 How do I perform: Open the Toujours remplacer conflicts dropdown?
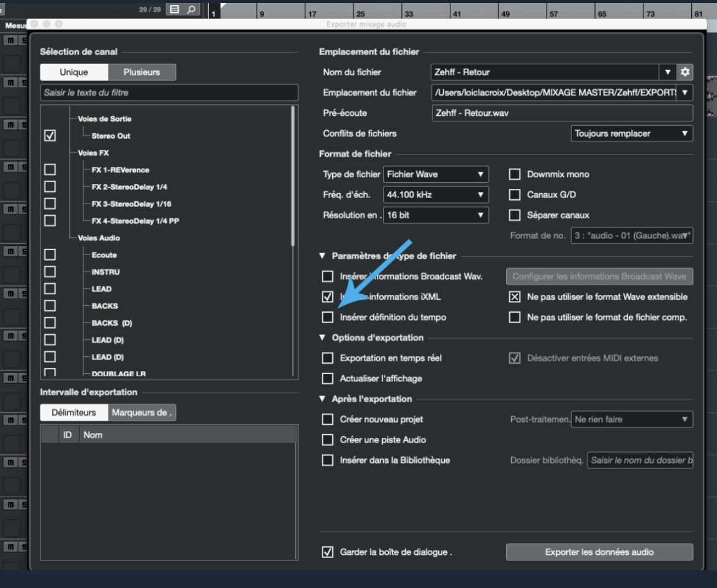[631, 134]
